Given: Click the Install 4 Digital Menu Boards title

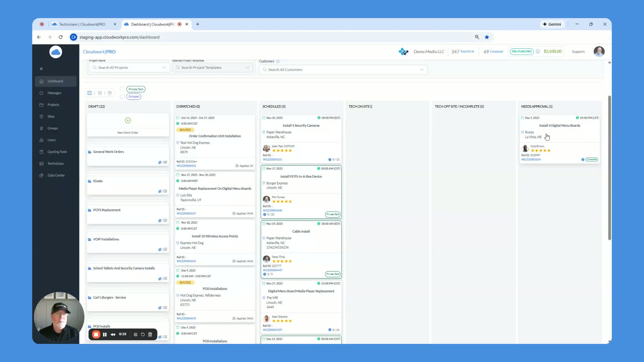Looking at the screenshot, I should click(x=559, y=126).
